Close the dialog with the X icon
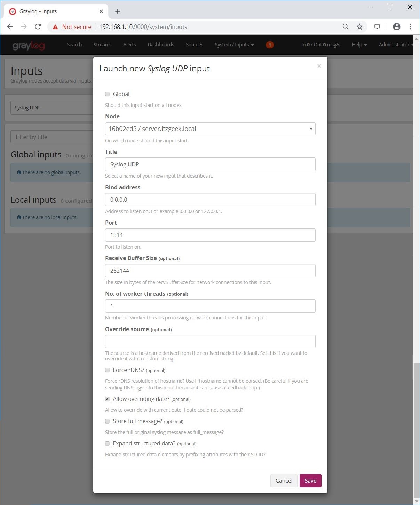The height and width of the screenshot is (505, 420). point(319,66)
